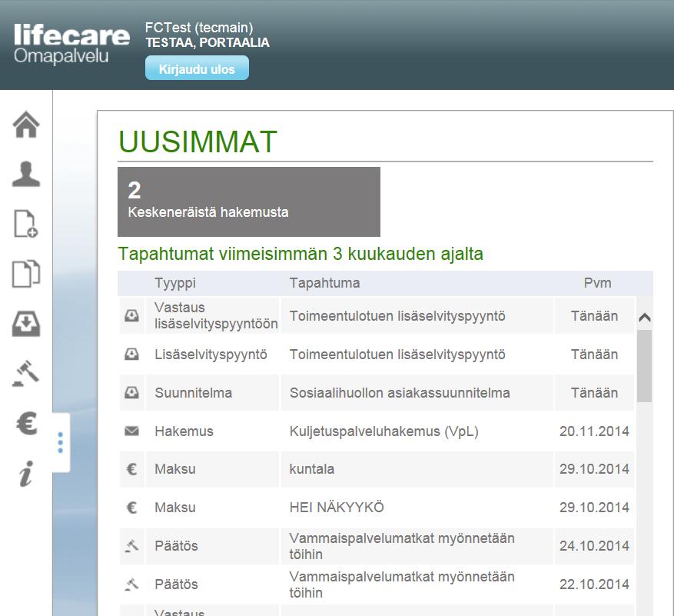
Task: Open the decisions gavel icon in sidebar
Action: point(26,374)
